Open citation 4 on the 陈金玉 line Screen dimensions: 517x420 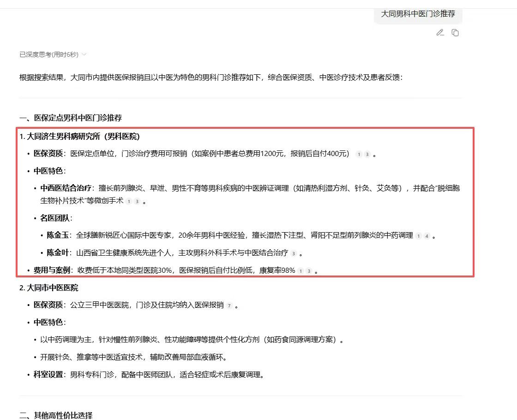427,236
